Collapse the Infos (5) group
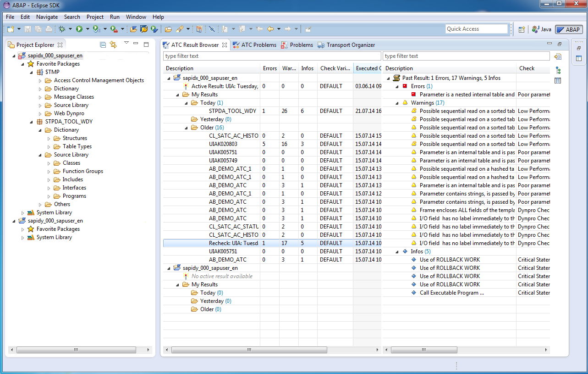 (397, 251)
